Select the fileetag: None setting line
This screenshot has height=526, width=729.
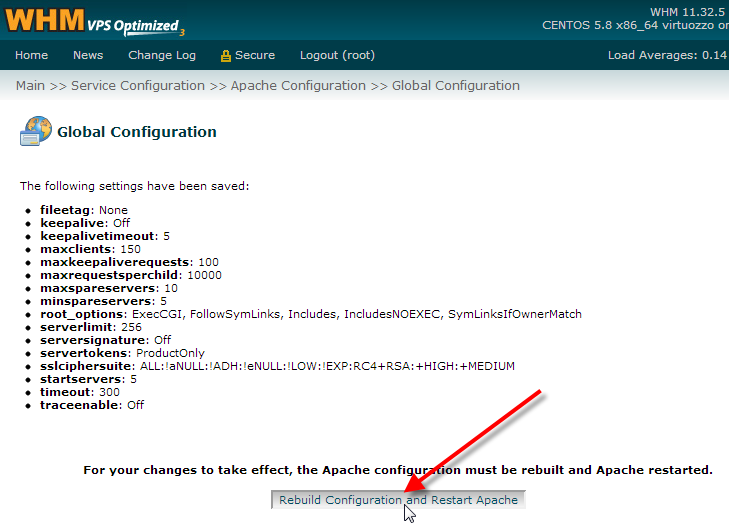click(84, 210)
